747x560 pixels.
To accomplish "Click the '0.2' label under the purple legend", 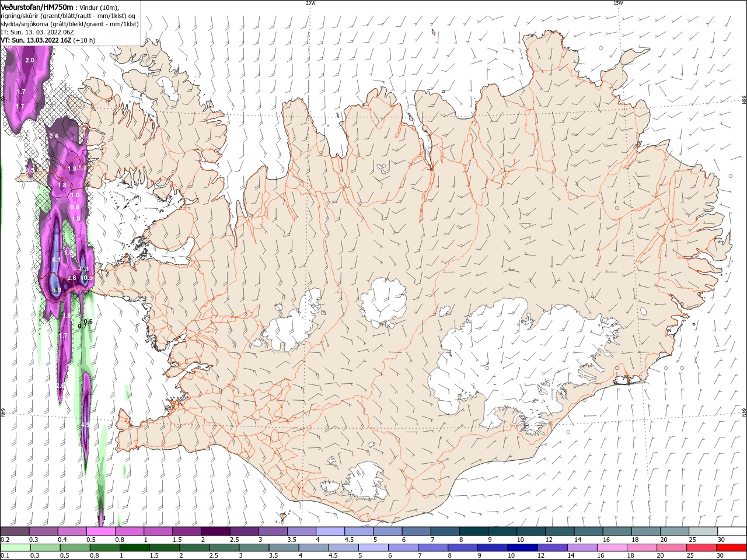I will point(5,540).
